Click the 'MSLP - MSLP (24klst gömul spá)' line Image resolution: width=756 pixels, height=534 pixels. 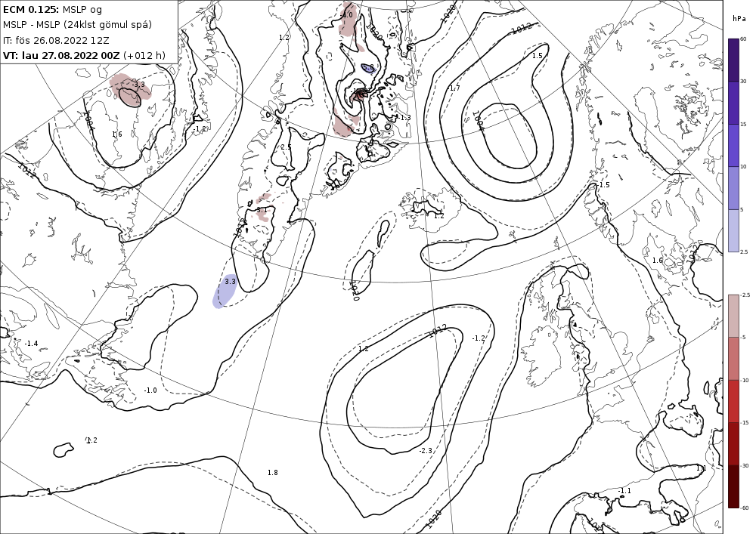[x=77, y=25]
